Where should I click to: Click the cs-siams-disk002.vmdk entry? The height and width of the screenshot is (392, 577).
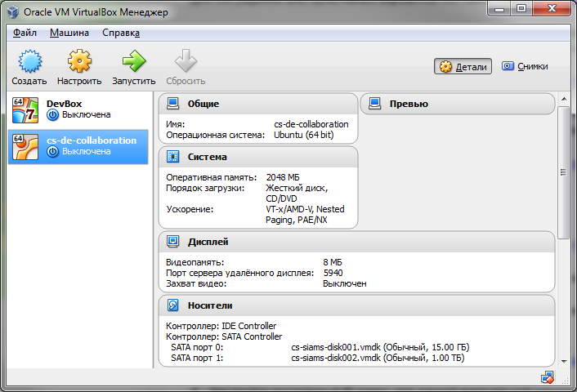[378, 358]
